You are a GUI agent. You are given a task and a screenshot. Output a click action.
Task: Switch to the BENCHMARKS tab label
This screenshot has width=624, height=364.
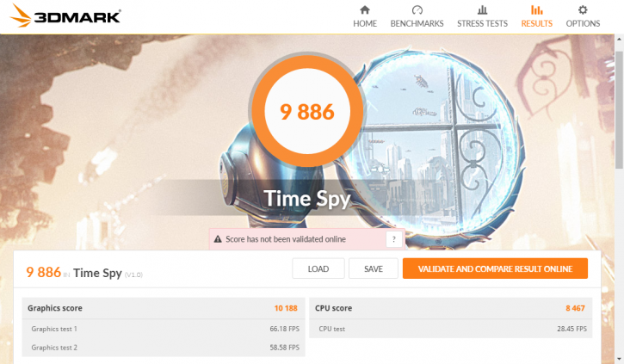click(417, 23)
